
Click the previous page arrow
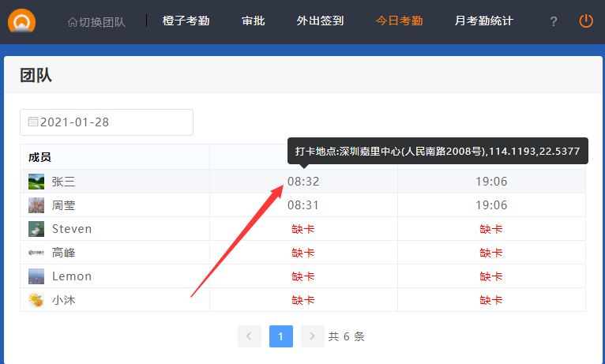pyautogui.click(x=249, y=336)
